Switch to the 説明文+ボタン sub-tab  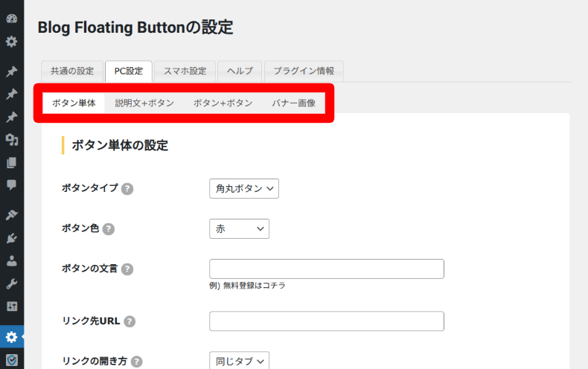tap(144, 103)
